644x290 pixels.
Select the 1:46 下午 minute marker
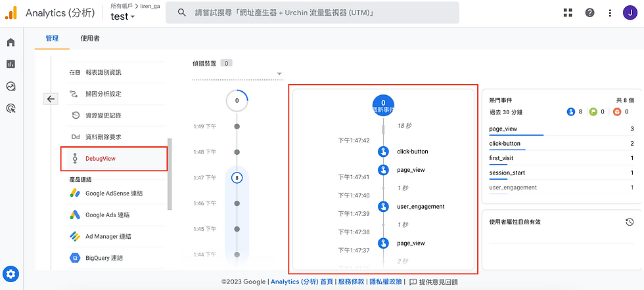click(x=237, y=203)
